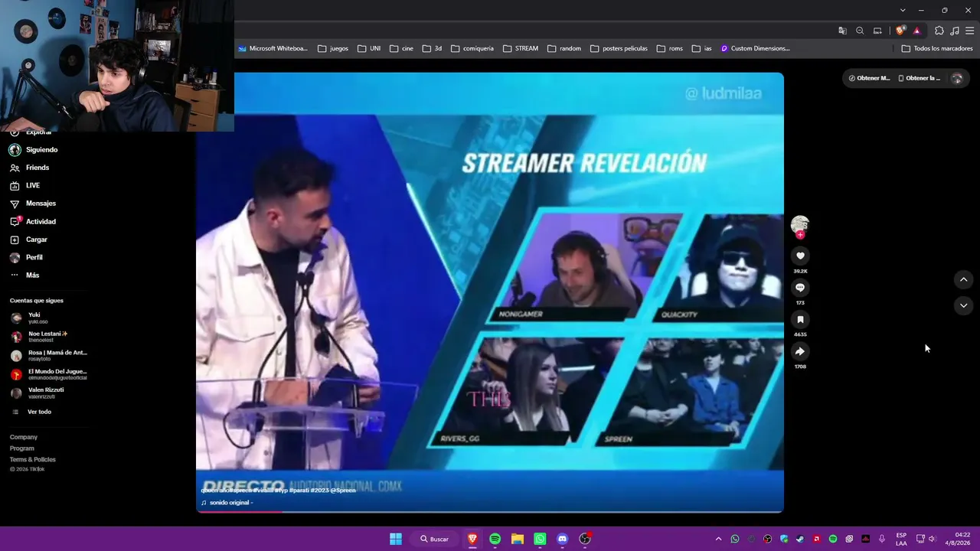The width and height of the screenshot is (980, 551).
Task: Open the Windows Start menu
Action: tap(396, 539)
